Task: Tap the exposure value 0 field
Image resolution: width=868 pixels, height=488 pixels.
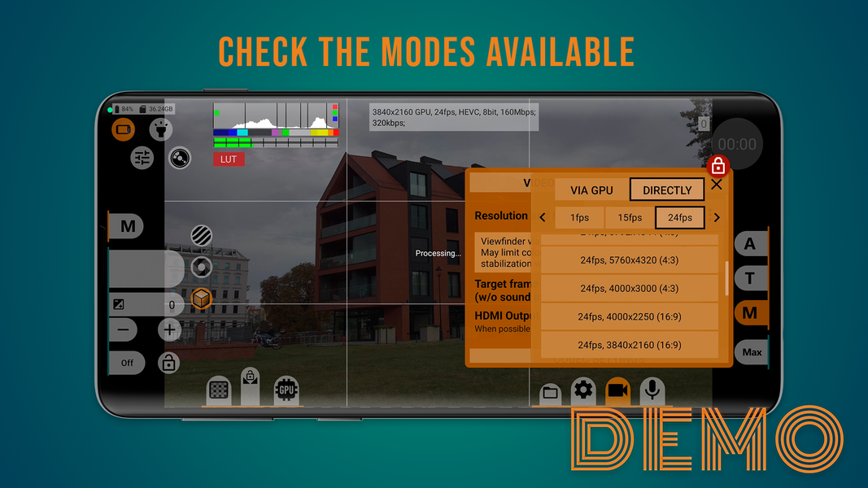Action: point(172,305)
